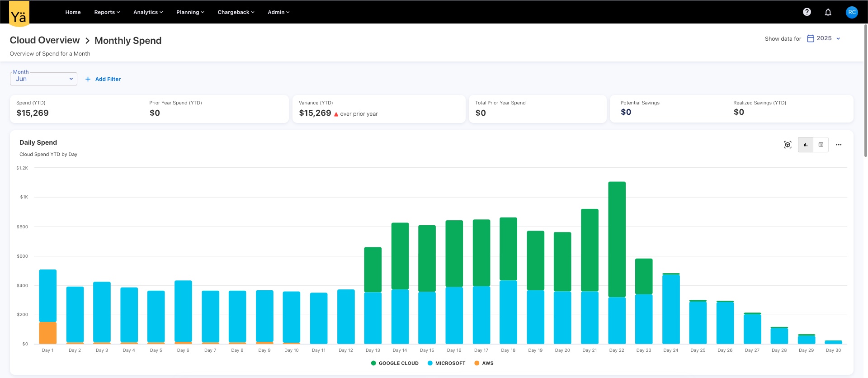Open the Month dropdown showing Jun
This screenshot has width=868, height=378.
[x=44, y=79]
